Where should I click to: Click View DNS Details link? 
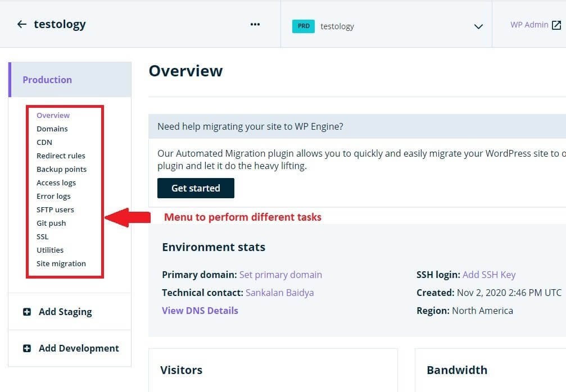(x=200, y=311)
